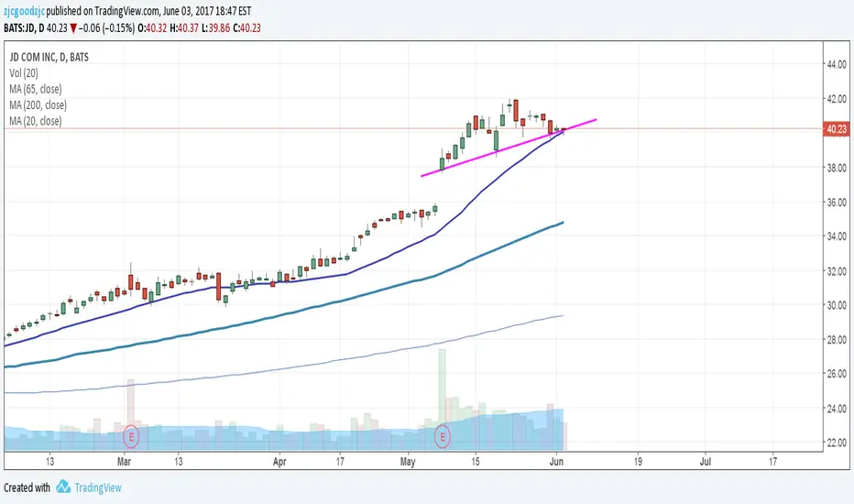Click the 19 date label after Jun
Screen dimensions: 854x504
(x=638, y=462)
